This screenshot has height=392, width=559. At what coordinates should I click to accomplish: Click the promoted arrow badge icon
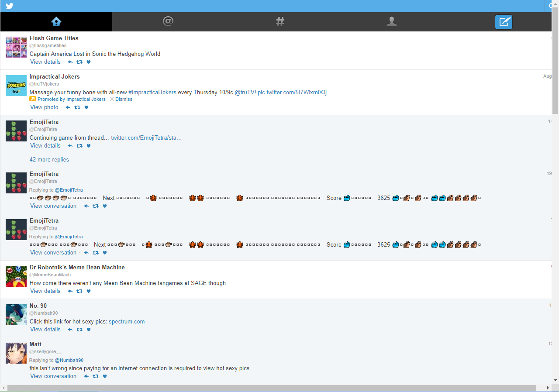pyautogui.click(x=32, y=99)
